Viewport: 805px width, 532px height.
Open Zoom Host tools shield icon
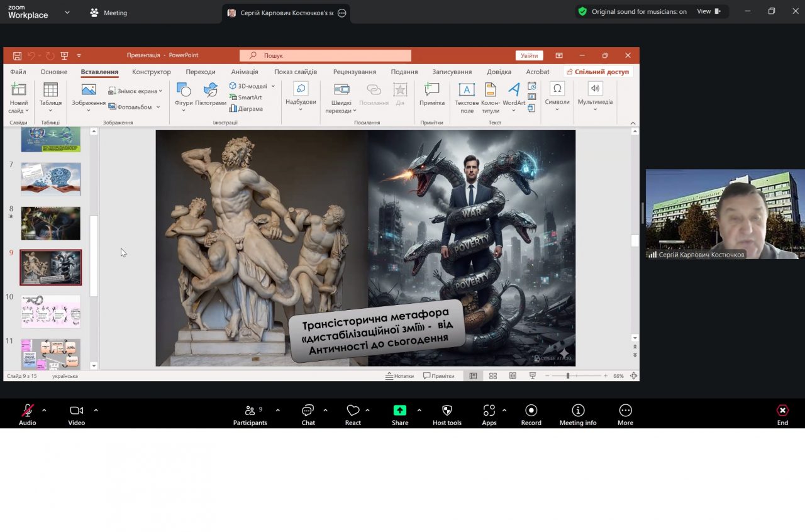(447, 411)
